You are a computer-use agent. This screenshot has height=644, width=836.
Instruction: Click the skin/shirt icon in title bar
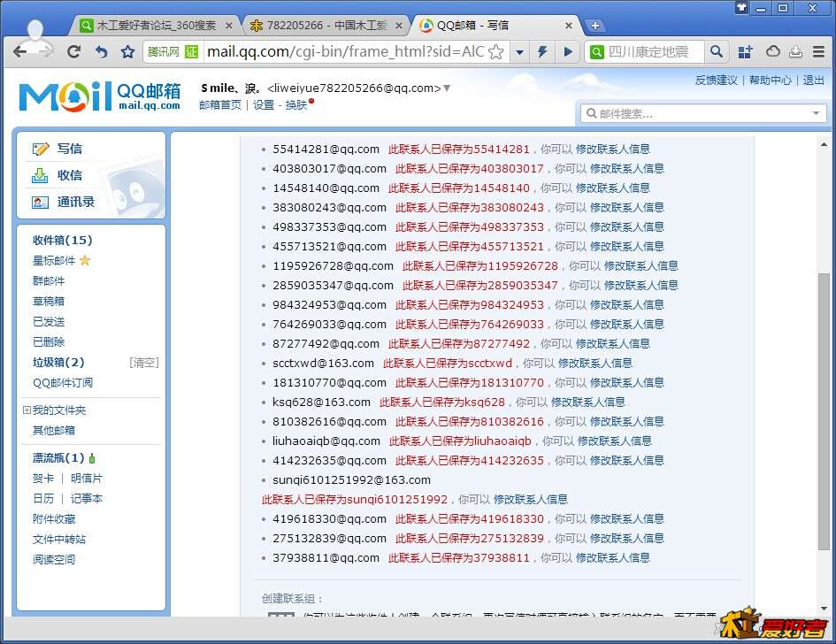741,7
